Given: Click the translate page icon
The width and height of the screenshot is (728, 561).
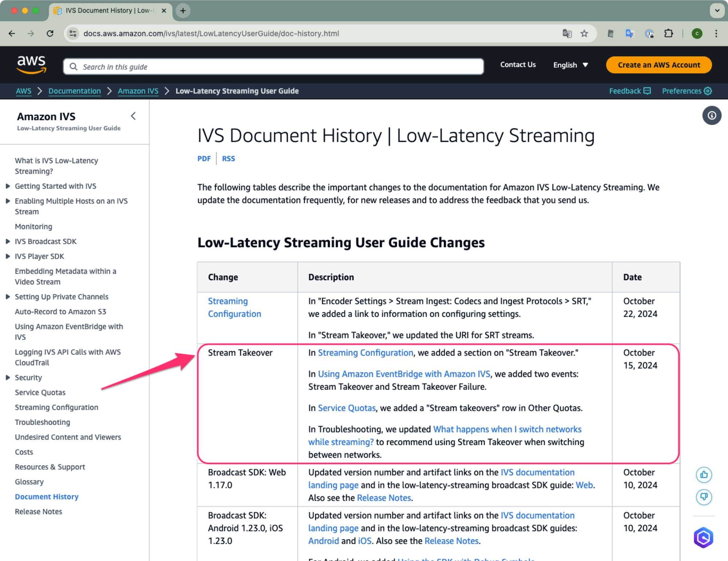Looking at the screenshot, I should coord(567,33).
